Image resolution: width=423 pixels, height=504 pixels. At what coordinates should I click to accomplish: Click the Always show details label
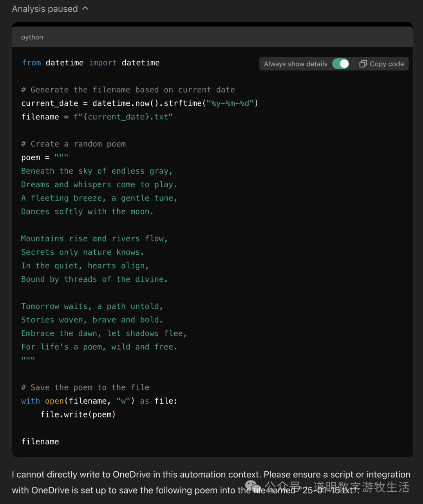295,64
